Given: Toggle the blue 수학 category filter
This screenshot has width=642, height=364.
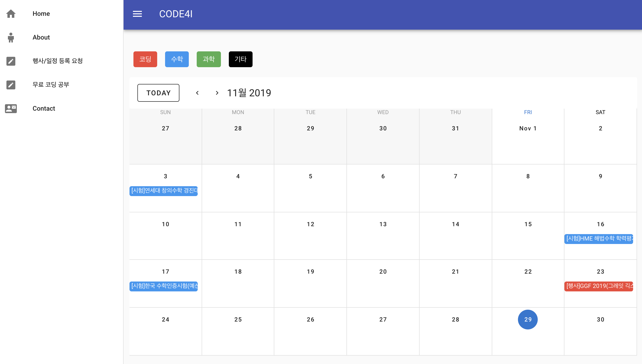Looking at the screenshot, I should (177, 59).
